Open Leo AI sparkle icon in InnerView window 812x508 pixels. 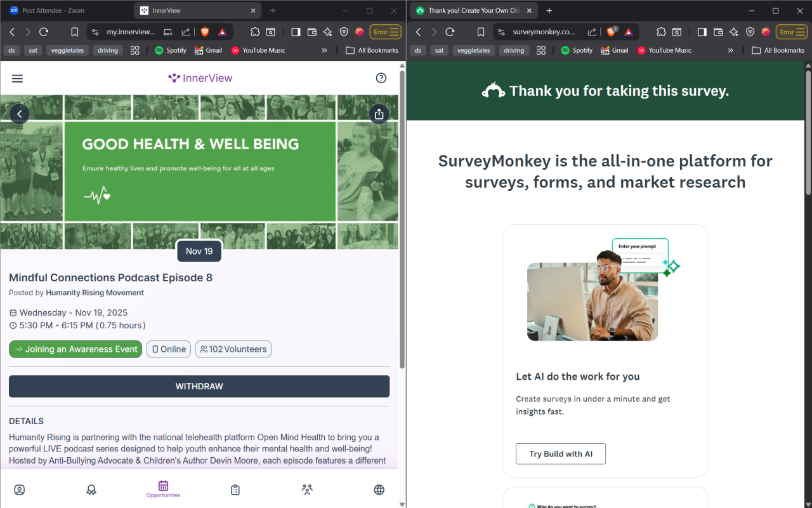pyautogui.click(x=328, y=32)
